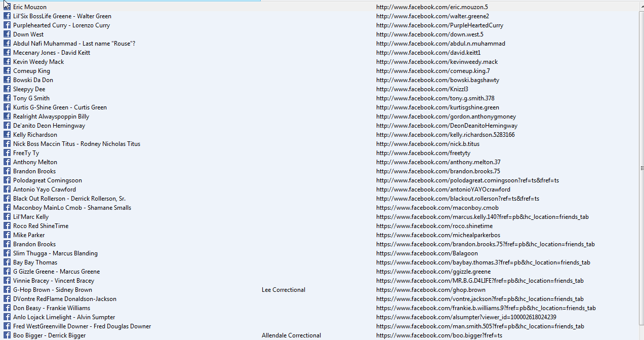Select URL facebook.com/brandon.brooks.75 without query

coord(438,171)
